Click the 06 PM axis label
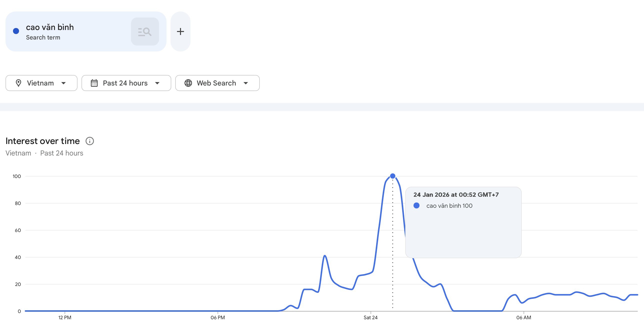Viewport: 644px width, 327px height. click(x=217, y=317)
